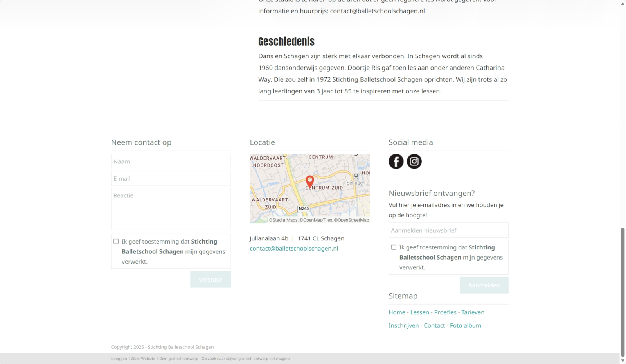Image resolution: width=626 pixels, height=364 pixels.
Task: Focus the E-mail input field
Action: 171,179
